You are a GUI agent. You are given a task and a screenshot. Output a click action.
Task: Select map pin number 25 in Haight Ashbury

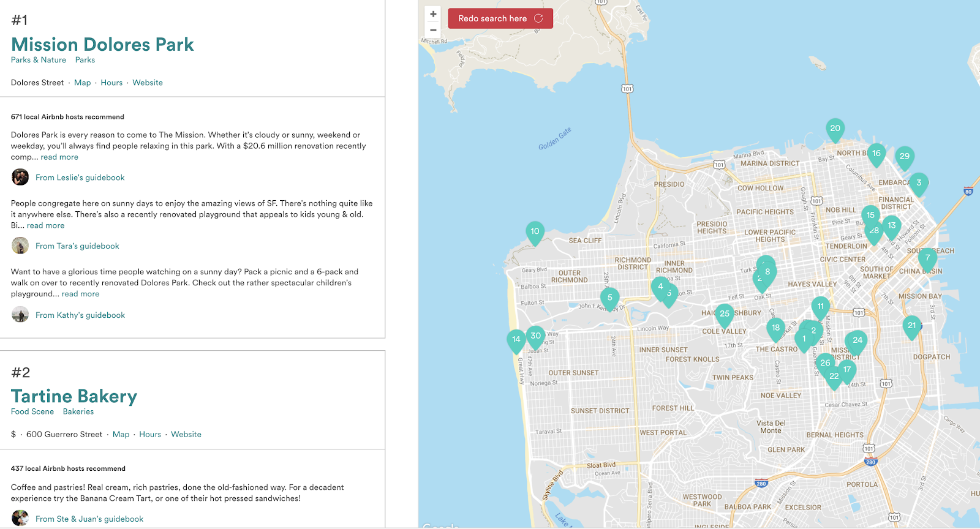click(x=725, y=315)
